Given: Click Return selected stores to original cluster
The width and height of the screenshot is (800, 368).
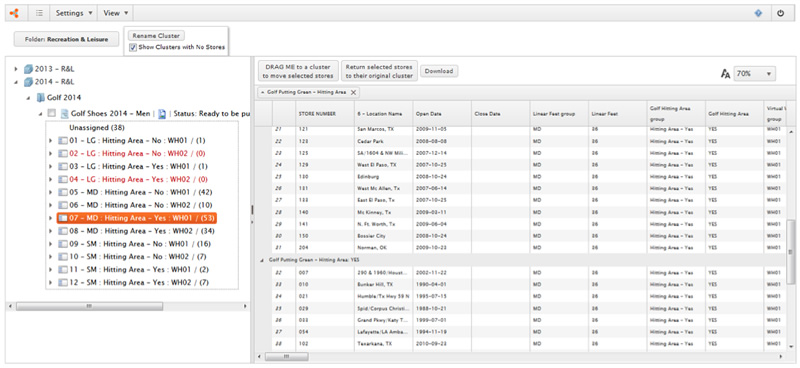Looking at the screenshot, I should point(379,71).
